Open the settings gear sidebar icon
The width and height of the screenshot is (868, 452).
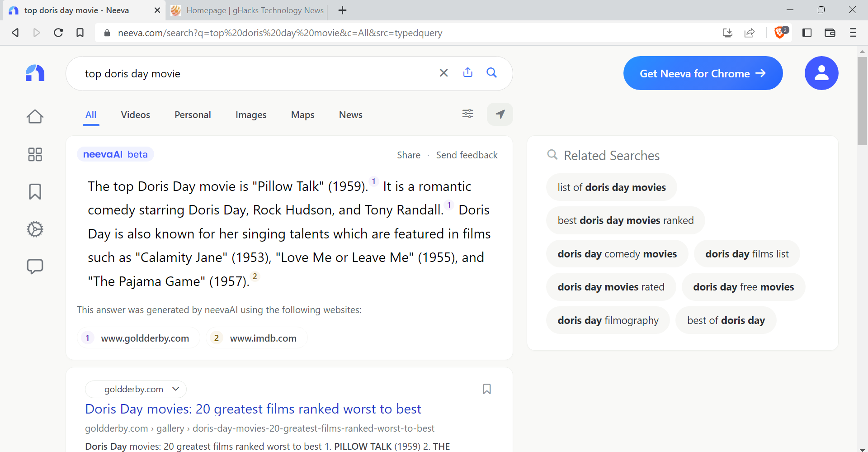pyautogui.click(x=35, y=229)
